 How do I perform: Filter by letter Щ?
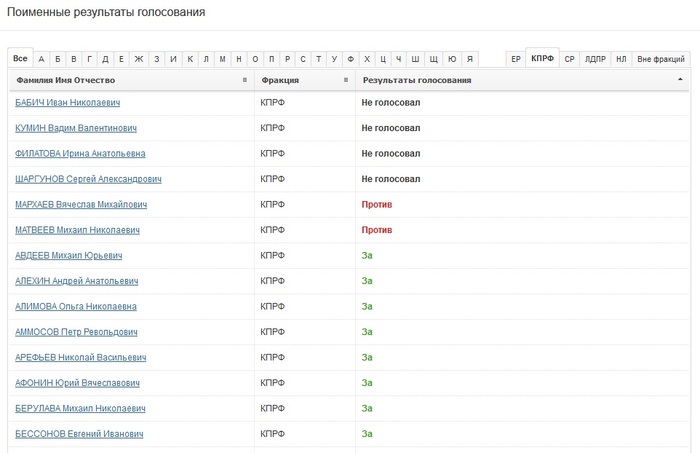click(x=433, y=59)
